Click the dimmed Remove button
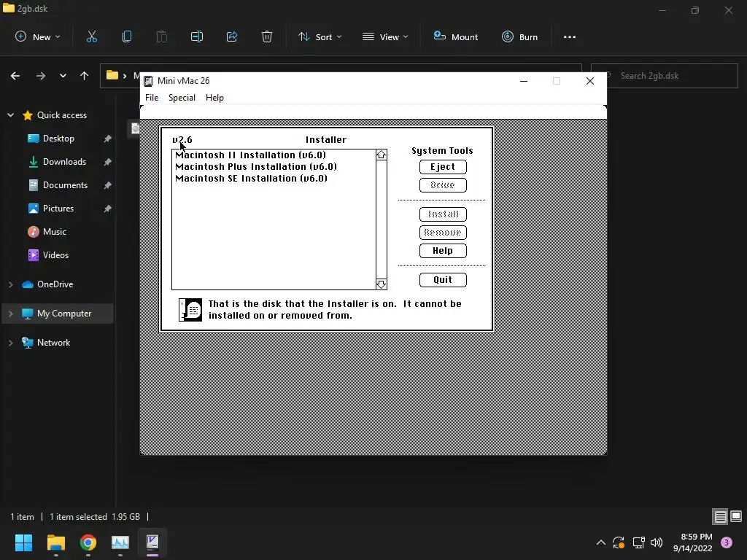Screen dimensions: 747x560 [x=443, y=233]
